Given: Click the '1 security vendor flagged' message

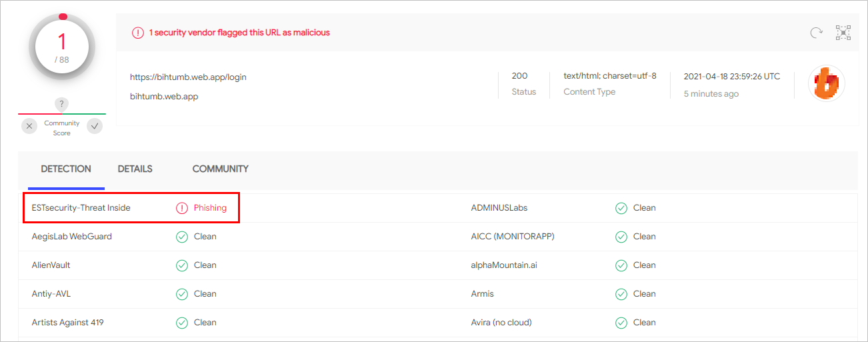Looking at the screenshot, I should coord(239,33).
